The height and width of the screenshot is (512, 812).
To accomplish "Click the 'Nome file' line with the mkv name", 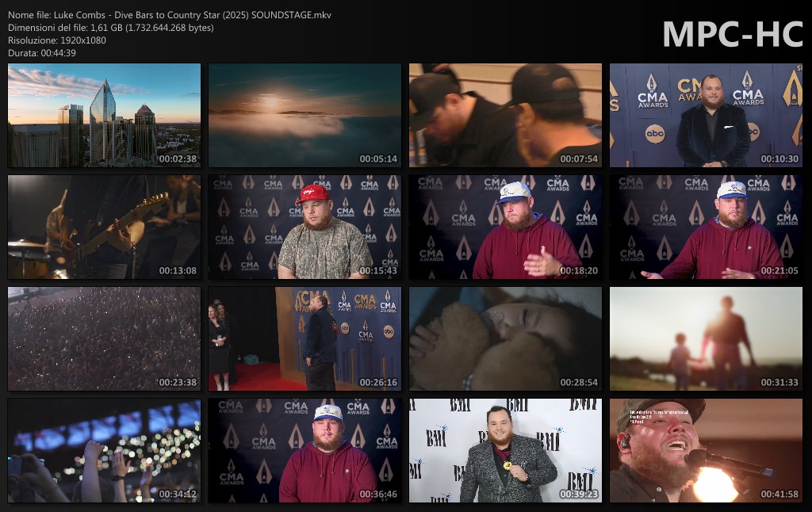I will tap(170, 15).
